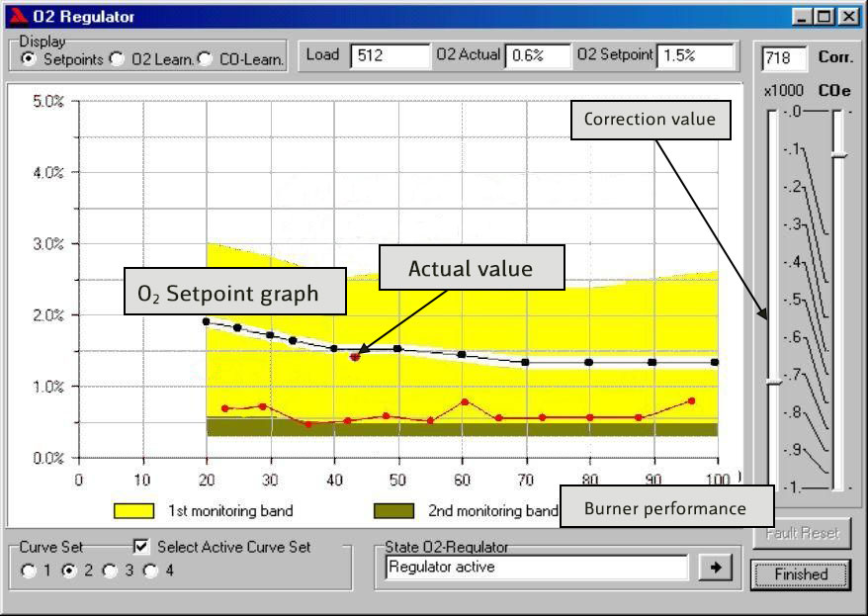Click the correction value slider handle

pyautogui.click(x=773, y=382)
